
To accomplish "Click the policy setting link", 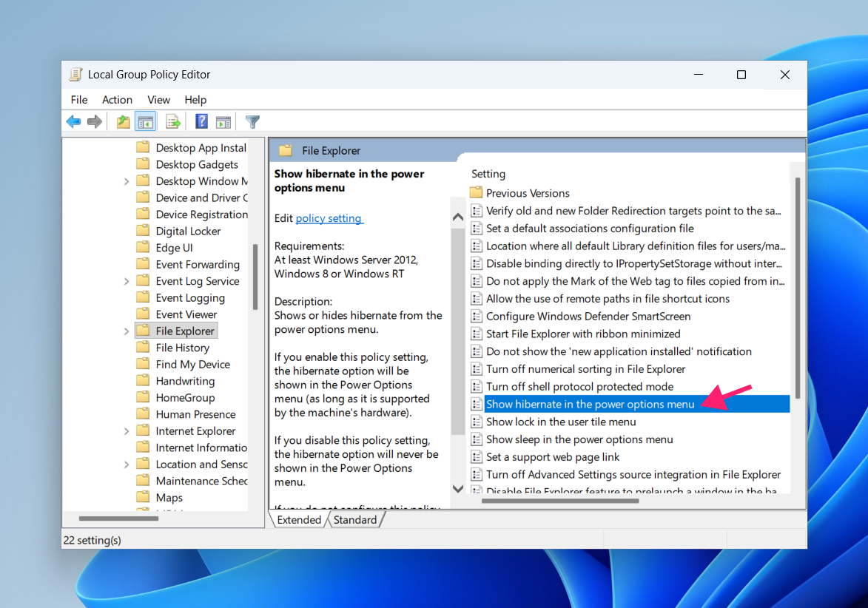I will 329,218.
